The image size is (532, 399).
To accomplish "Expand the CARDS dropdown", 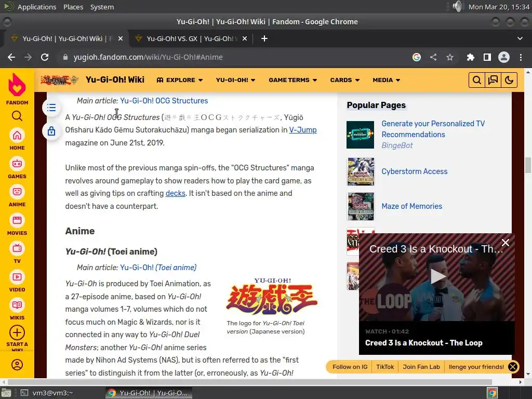I will point(345,80).
